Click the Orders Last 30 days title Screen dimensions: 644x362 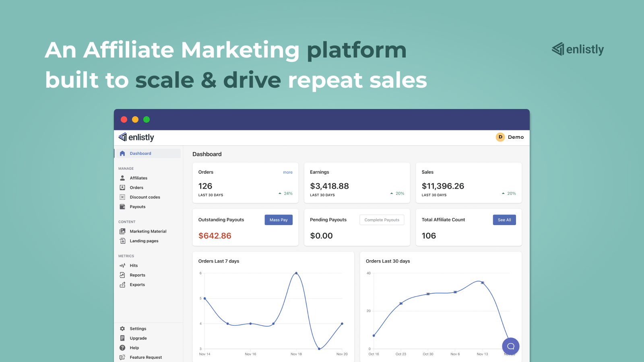388,261
